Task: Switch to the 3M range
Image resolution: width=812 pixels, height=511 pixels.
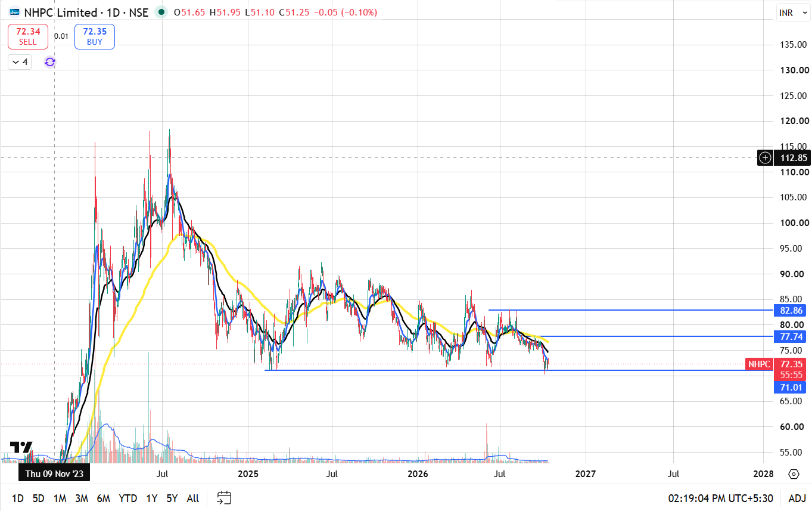Action: point(82,498)
